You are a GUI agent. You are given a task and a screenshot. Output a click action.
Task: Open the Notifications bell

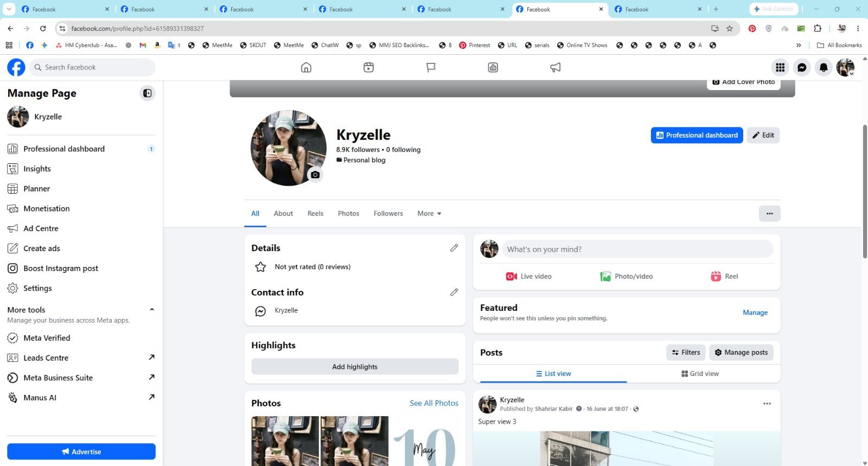point(824,67)
